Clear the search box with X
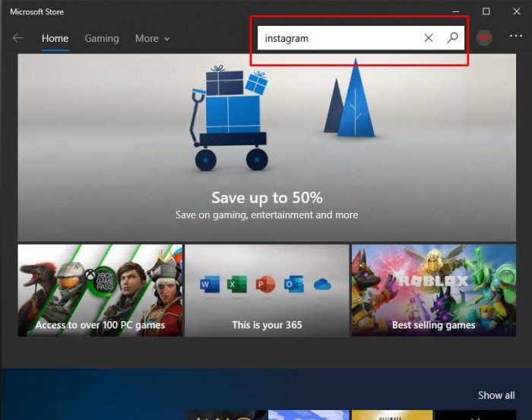Screen dimensions: 532x420 pyautogui.click(x=429, y=38)
